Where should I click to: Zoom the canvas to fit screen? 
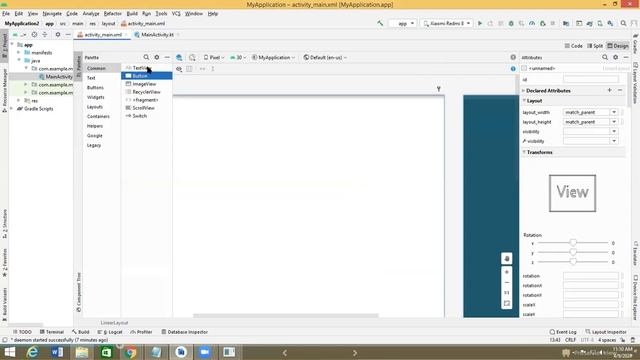(507, 303)
